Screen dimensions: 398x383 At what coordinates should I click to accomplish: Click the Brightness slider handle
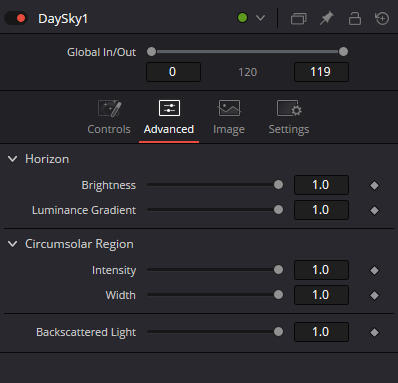278,185
